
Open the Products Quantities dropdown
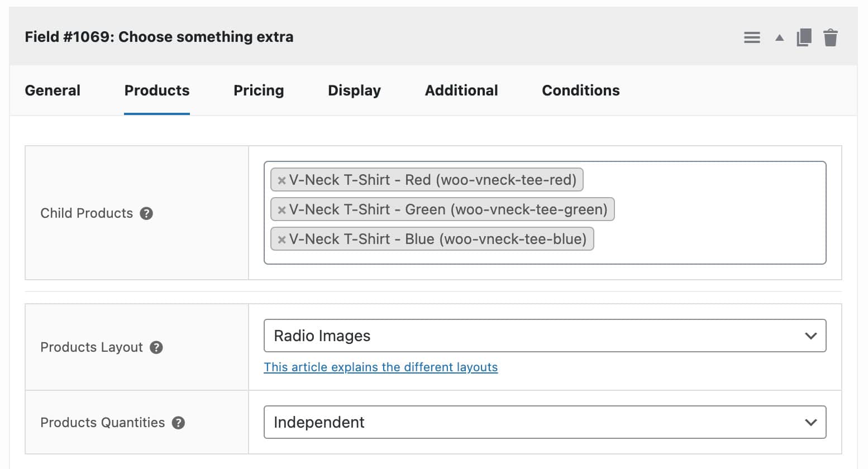545,422
